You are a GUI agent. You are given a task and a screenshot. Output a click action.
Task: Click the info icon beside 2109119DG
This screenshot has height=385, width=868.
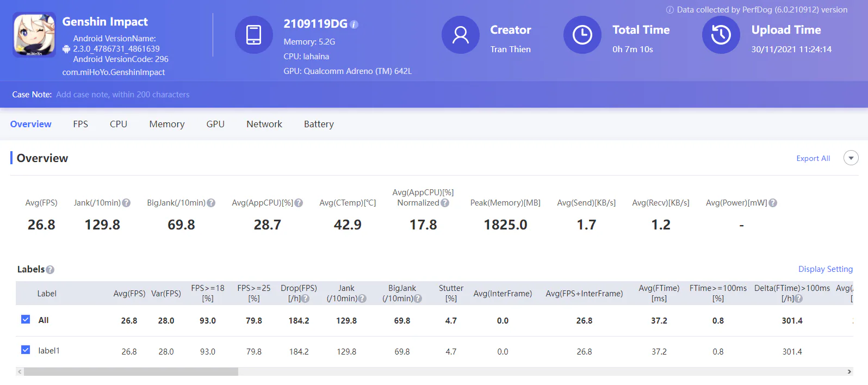pos(354,24)
